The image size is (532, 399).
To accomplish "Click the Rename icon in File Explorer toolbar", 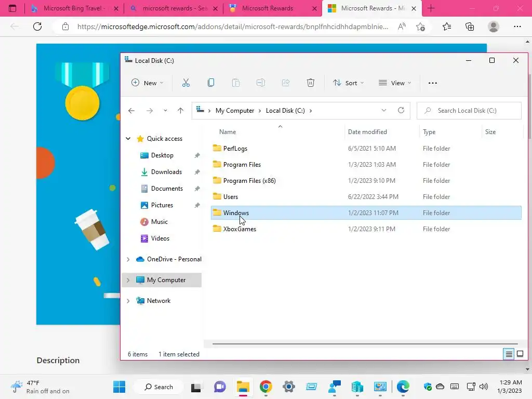I will 261,83.
